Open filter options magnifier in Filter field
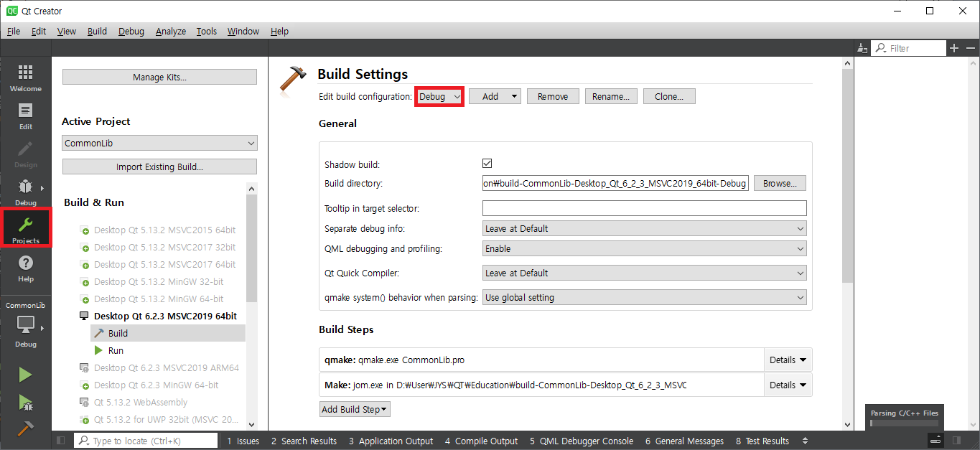 coord(880,48)
